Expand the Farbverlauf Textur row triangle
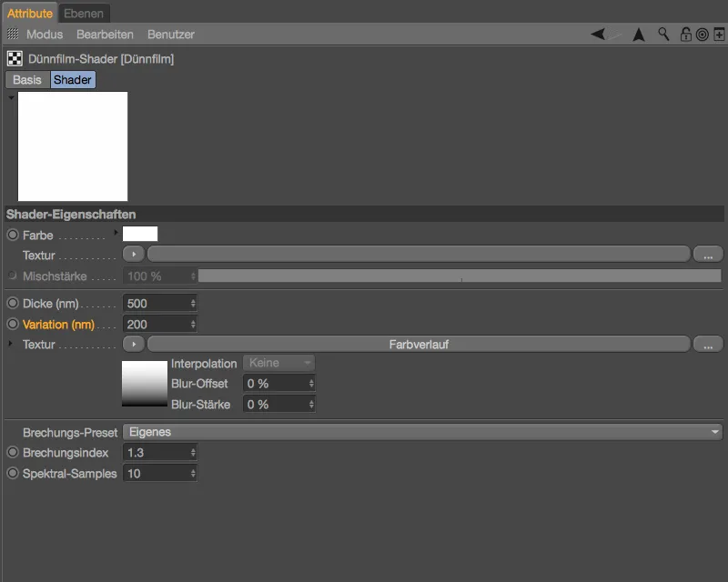728x582 pixels. [x=11, y=344]
